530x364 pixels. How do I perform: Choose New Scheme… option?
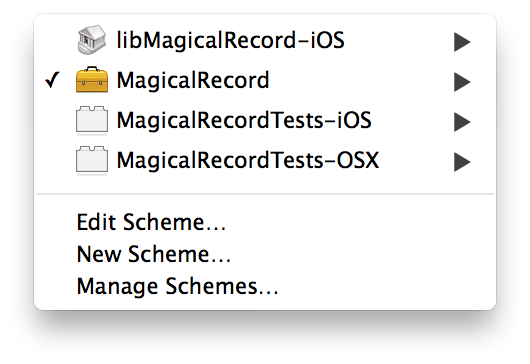pyautogui.click(x=153, y=254)
